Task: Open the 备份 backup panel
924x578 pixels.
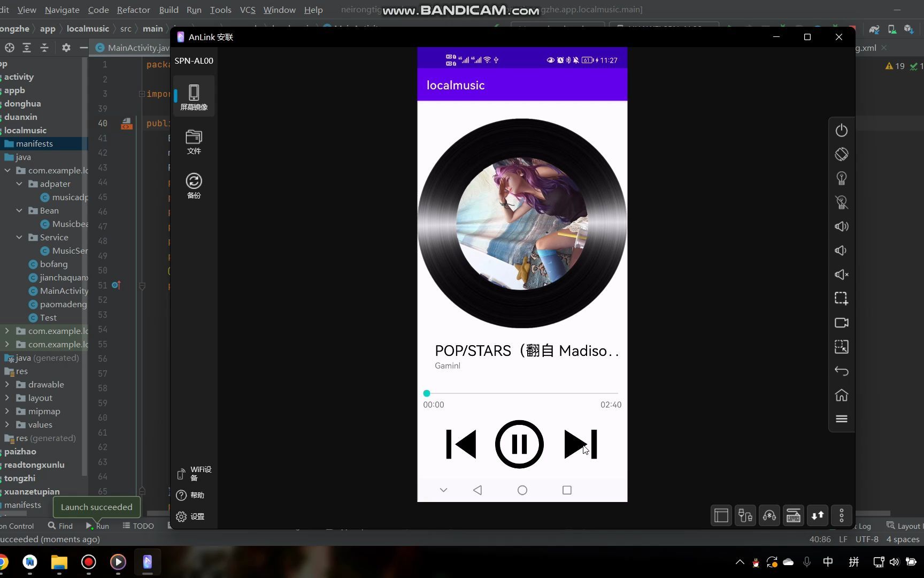Action: pyautogui.click(x=194, y=186)
